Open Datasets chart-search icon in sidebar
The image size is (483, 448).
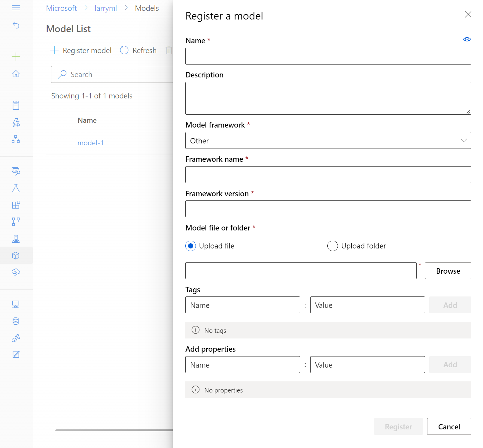(16, 171)
